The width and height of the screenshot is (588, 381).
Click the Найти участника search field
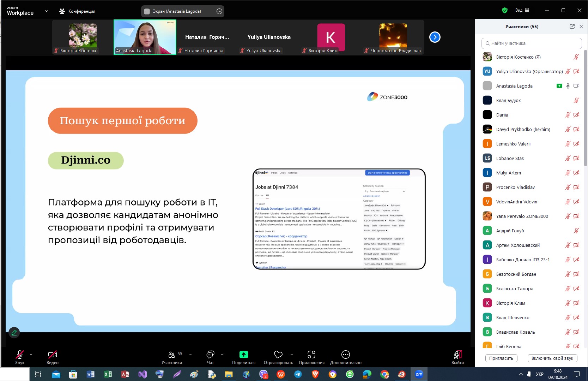pyautogui.click(x=532, y=43)
